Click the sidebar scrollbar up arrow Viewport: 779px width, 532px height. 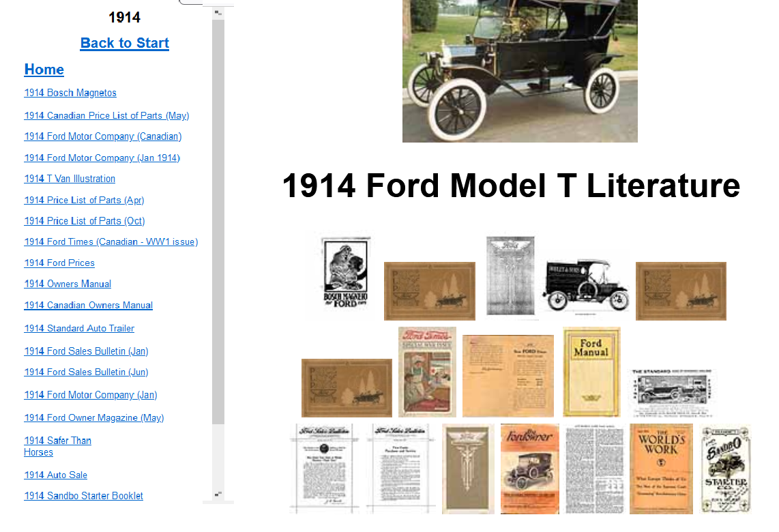(x=218, y=12)
